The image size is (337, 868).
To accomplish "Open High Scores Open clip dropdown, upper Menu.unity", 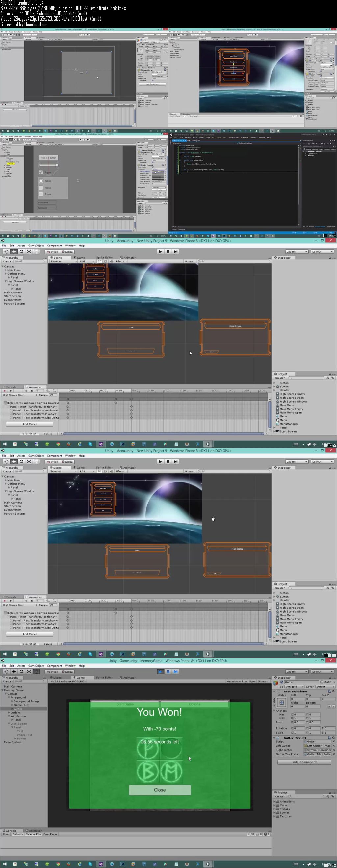I will pos(19,395).
